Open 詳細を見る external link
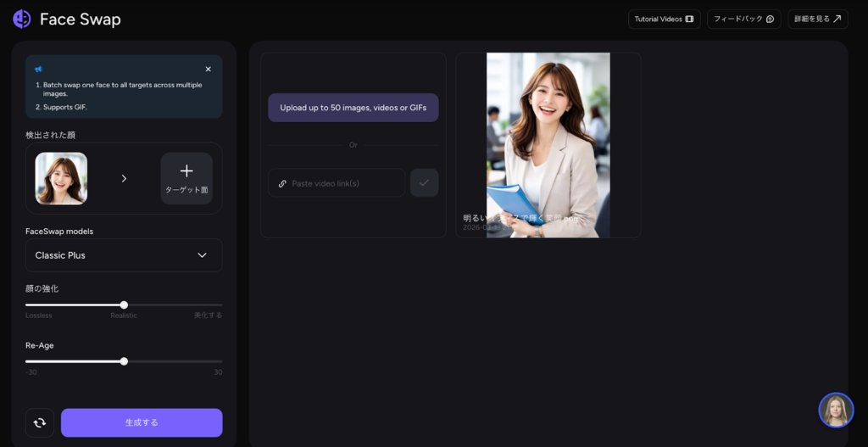The width and height of the screenshot is (868, 447). (x=817, y=19)
